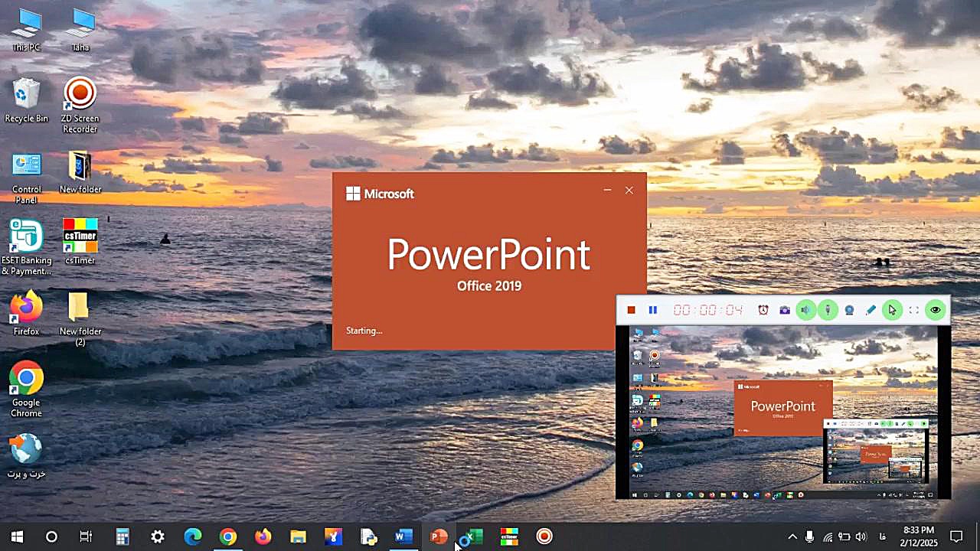
Task: Click the recorder preview thumbnail
Action: [782, 412]
